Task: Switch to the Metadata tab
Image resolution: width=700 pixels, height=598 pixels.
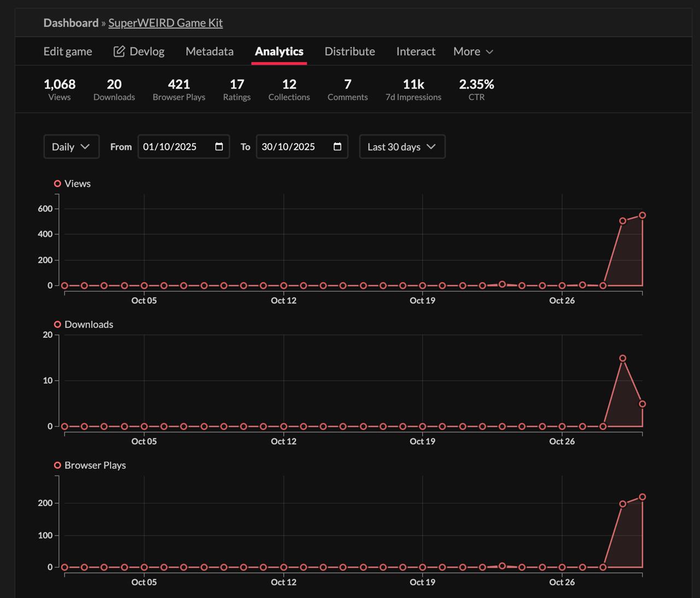Action: click(x=209, y=51)
